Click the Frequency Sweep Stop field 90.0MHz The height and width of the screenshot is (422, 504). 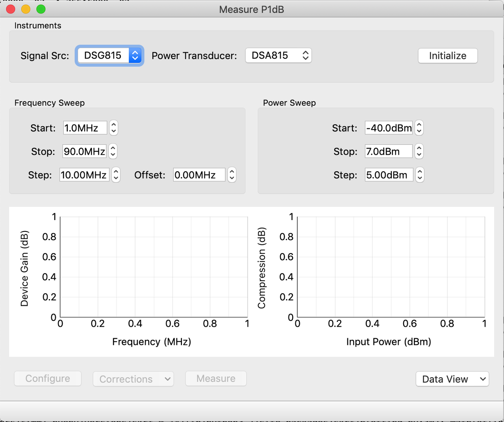[x=84, y=152]
